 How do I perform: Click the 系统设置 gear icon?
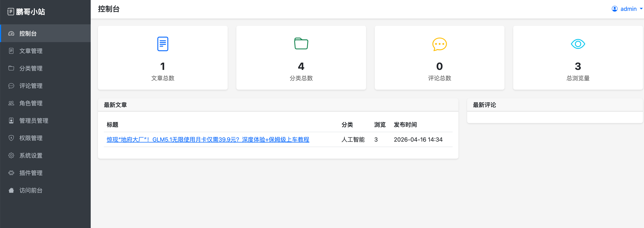point(11,155)
